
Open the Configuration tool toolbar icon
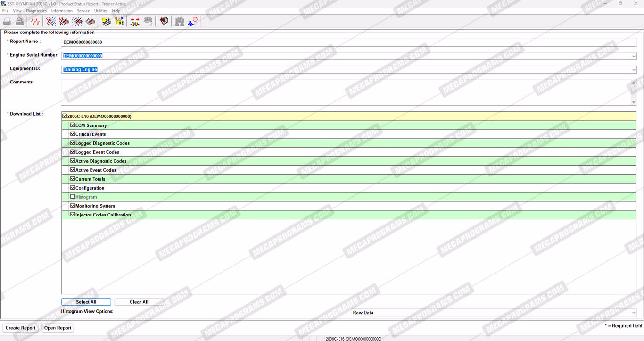tap(119, 21)
